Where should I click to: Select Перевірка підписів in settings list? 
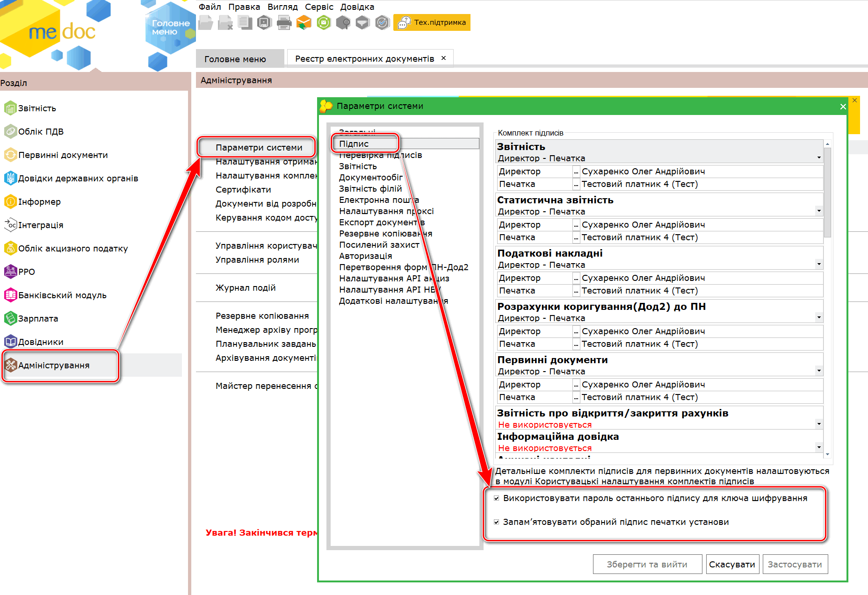point(380,156)
